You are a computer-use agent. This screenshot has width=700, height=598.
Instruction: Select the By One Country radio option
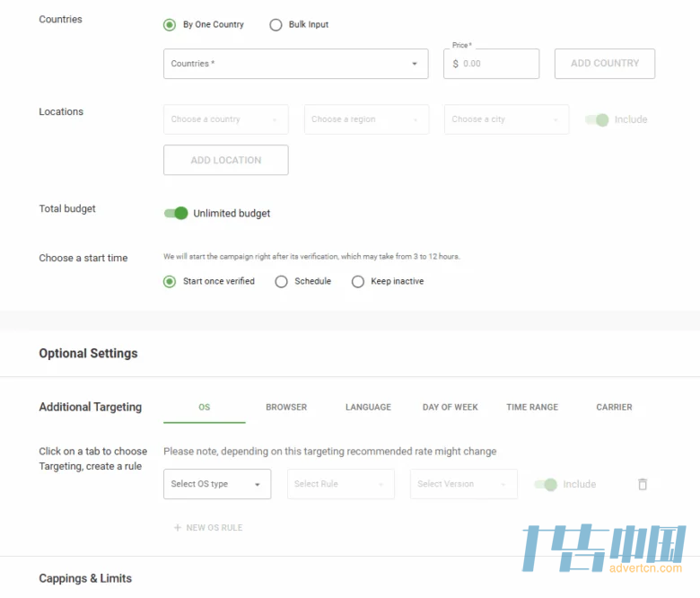(170, 25)
